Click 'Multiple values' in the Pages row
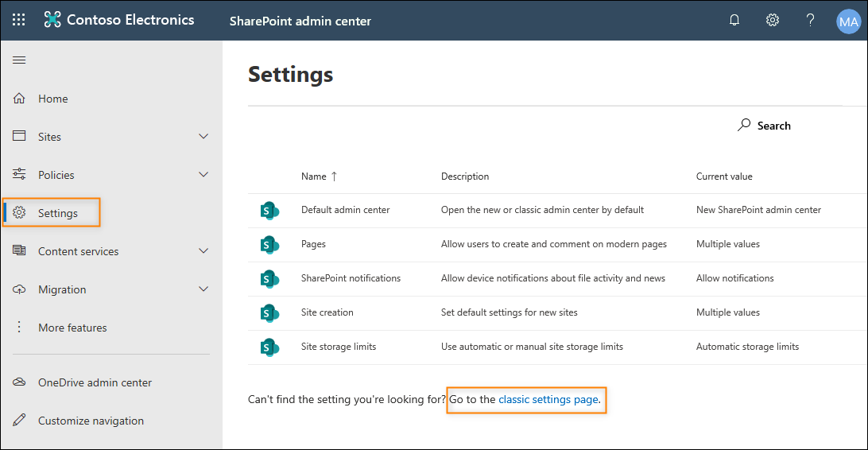This screenshot has width=868, height=450. tap(728, 244)
